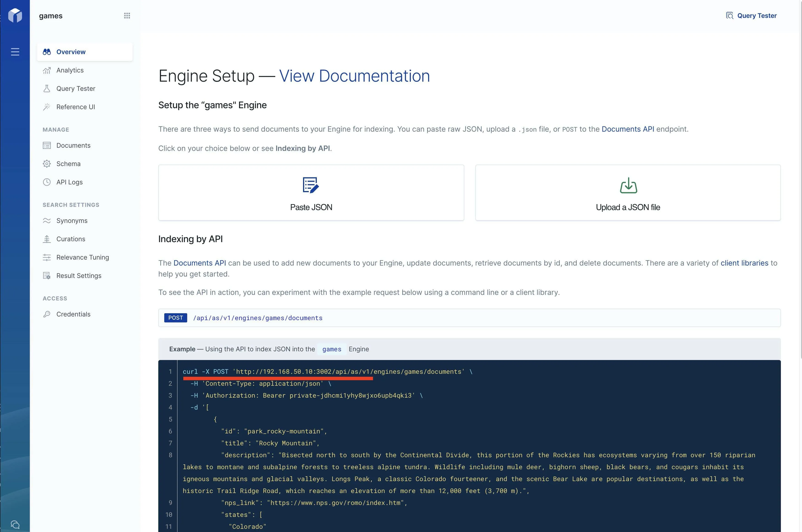This screenshot has width=802, height=532.
Task: Follow the client libraries link
Action: [x=744, y=263]
